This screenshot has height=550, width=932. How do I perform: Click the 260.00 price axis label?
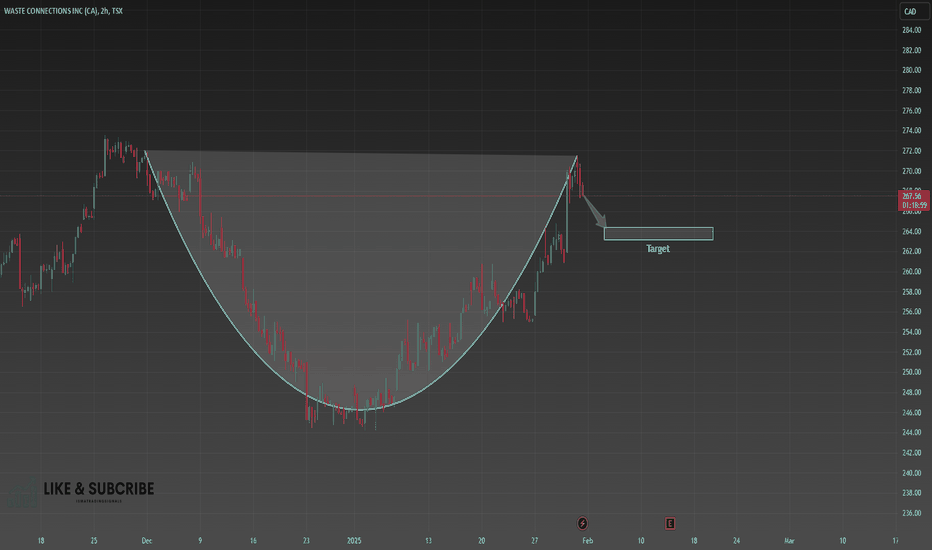911,272
